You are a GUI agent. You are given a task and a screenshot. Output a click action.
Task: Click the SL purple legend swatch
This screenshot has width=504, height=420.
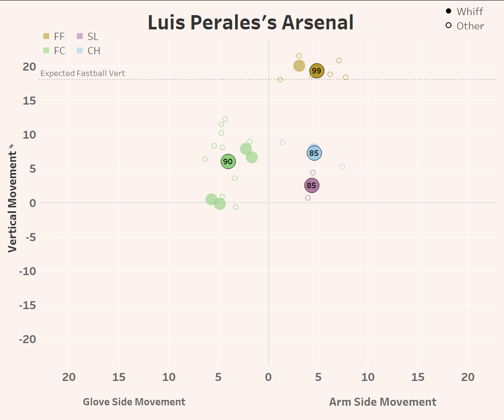tap(80, 37)
